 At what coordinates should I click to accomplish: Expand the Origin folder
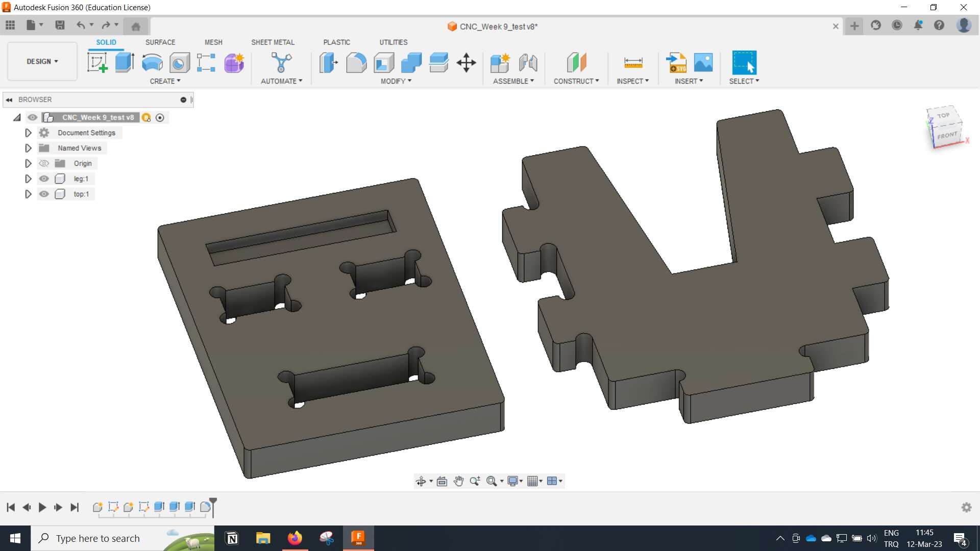pos(28,163)
